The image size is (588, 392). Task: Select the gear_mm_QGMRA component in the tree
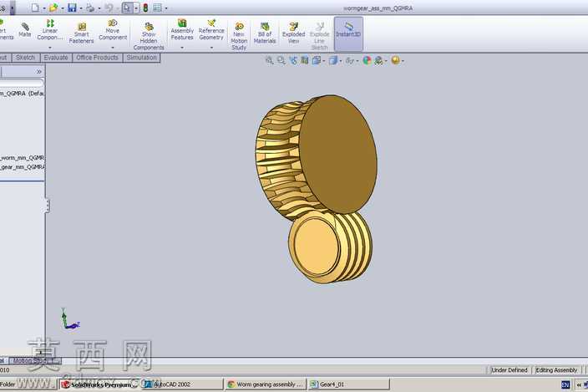pos(22,167)
